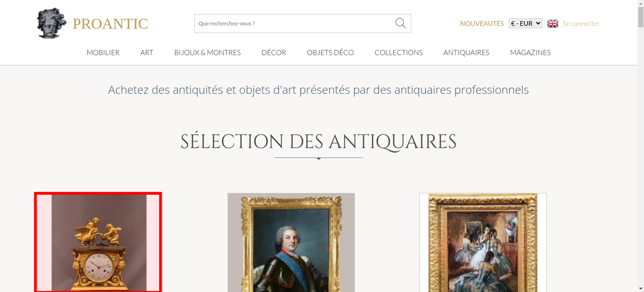
Task: Open the OBJETS DÉCO menu
Action: [330, 52]
